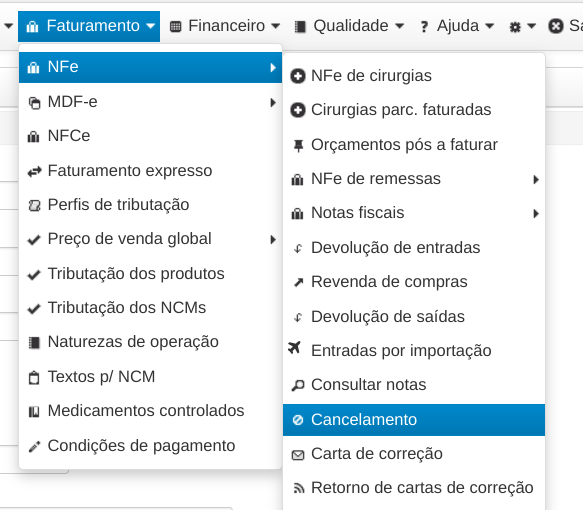The image size is (583, 510).
Task: Open the Ajuda help menu
Action: click(x=457, y=26)
